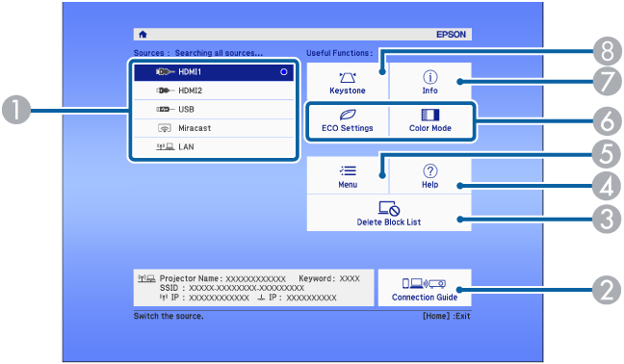
Task: Click the Projector Name value
Action: coord(255,279)
